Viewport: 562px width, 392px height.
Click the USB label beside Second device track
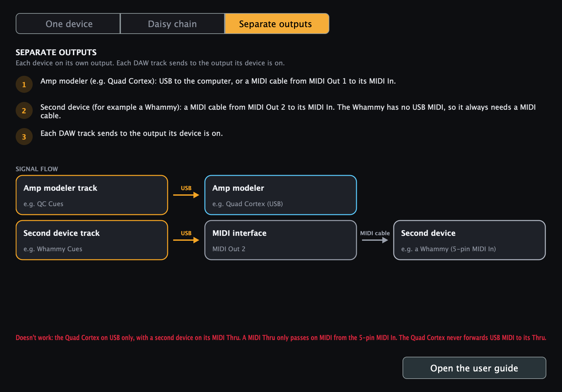click(186, 233)
